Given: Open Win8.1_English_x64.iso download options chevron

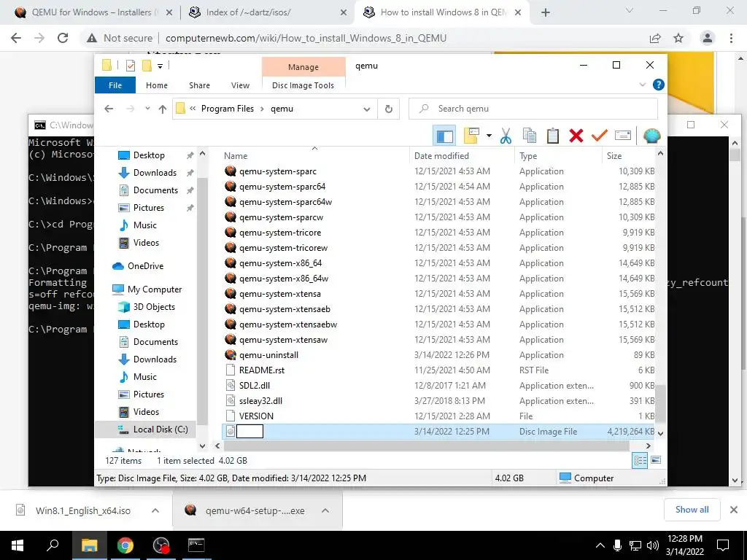Looking at the screenshot, I should (x=155, y=510).
